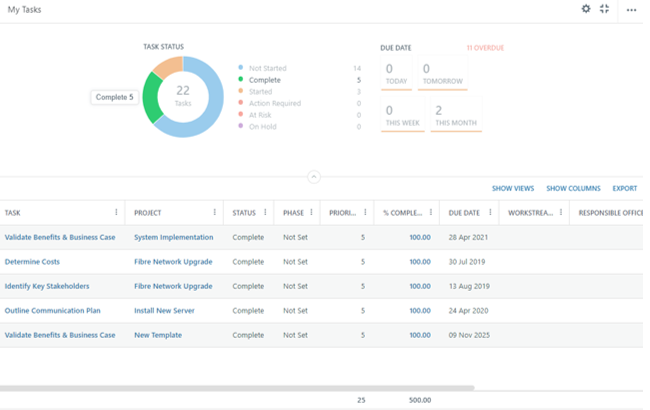This screenshot has height=410, width=650.
Task: Open TASK column options menu
Action: pos(116,212)
